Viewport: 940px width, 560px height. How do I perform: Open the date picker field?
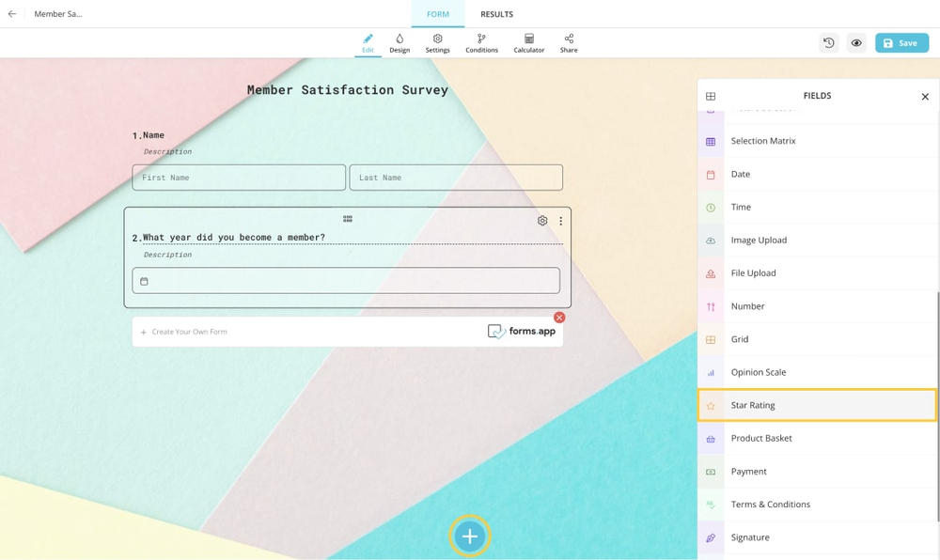coord(346,281)
